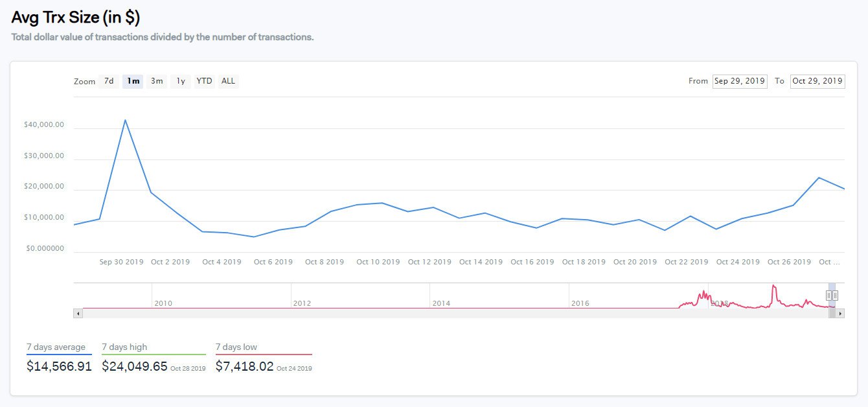Show ALL data range
The width and height of the screenshot is (868, 407).
(228, 81)
